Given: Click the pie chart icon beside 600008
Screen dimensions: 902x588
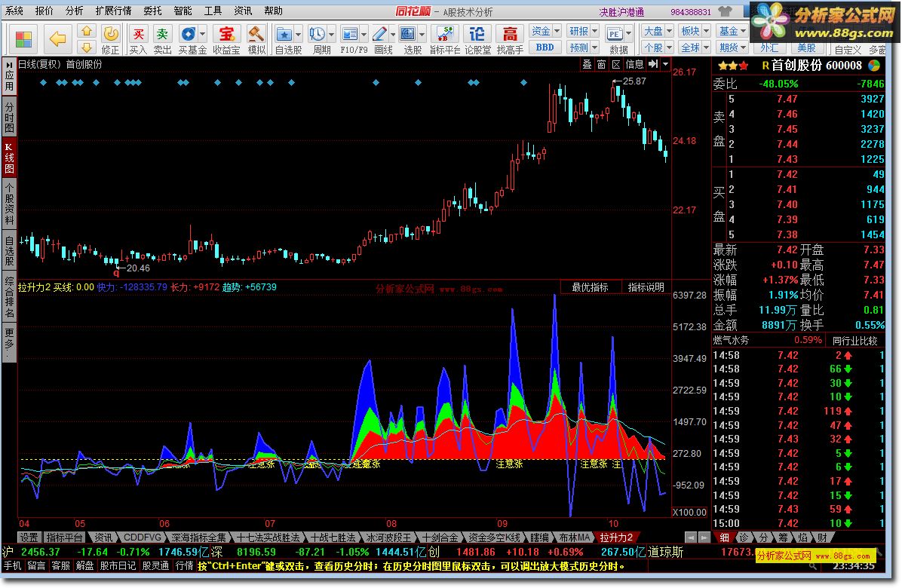Looking at the screenshot, I should pyautogui.click(x=874, y=66).
